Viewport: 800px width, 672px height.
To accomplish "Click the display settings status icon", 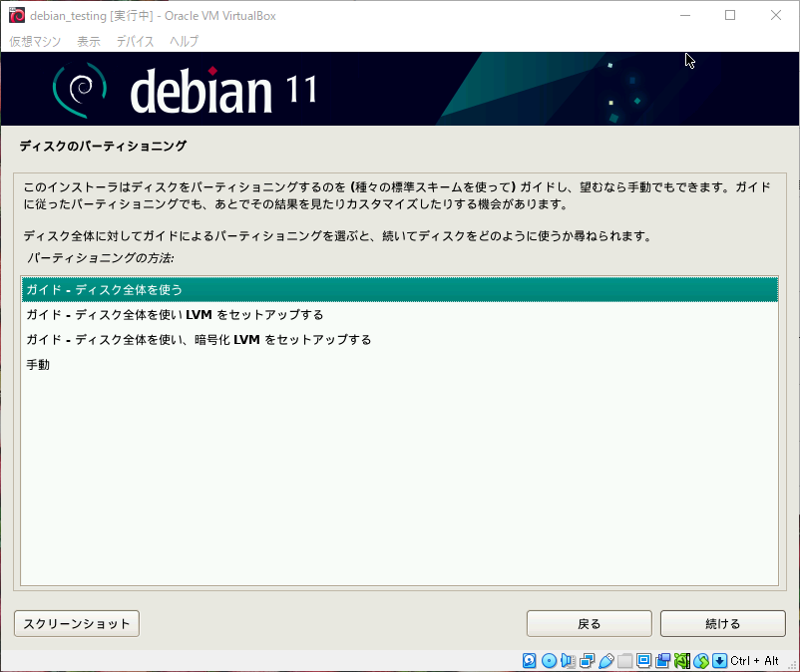I will (x=643, y=661).
